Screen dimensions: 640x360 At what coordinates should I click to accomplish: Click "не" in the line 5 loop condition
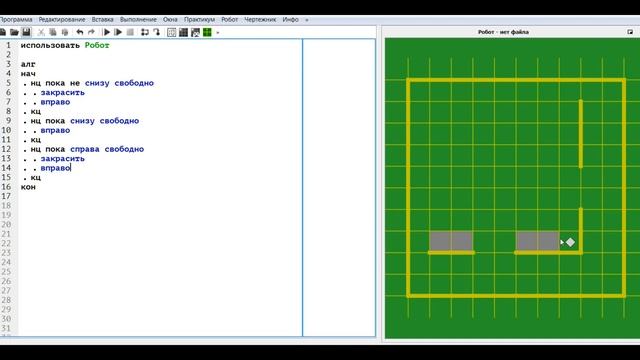(75, 83)
